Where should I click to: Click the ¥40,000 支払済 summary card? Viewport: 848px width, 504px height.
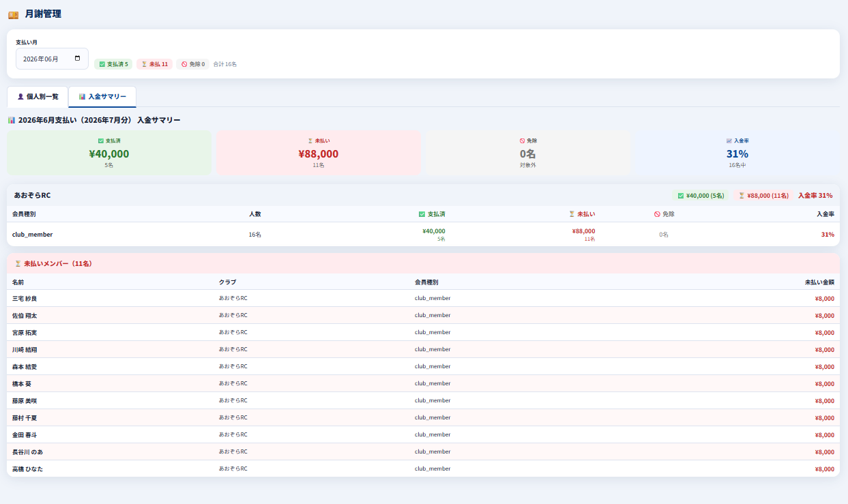coord(109,153)
